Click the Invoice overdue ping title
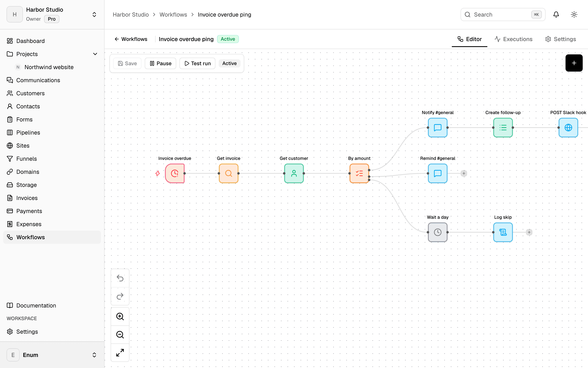This screenshot has width=588, height=368. tap(186, 39)
